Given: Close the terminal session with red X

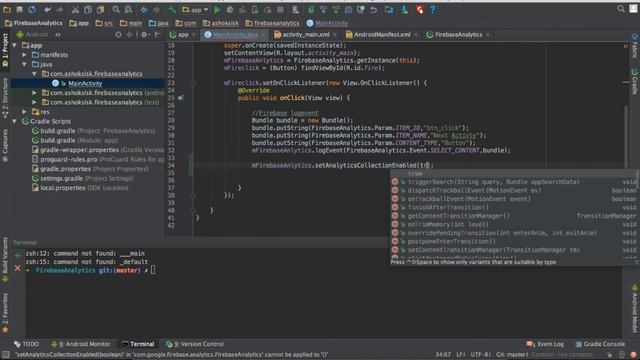Looking at the screenshot, I should click(18, 268).
